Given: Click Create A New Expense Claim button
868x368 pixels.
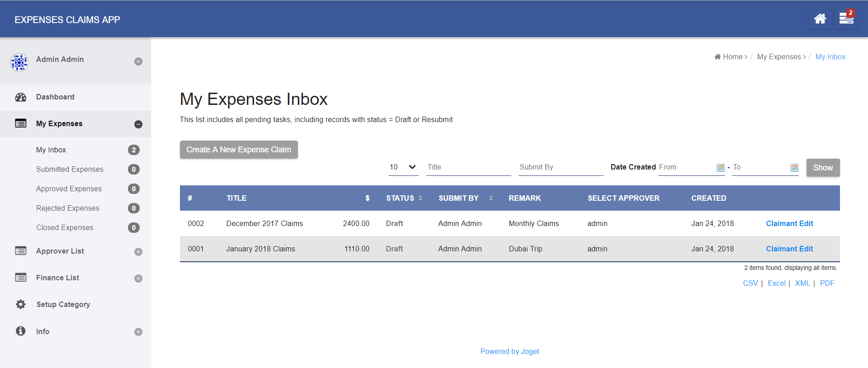Looking at the screenshot, I should [239, 150].
